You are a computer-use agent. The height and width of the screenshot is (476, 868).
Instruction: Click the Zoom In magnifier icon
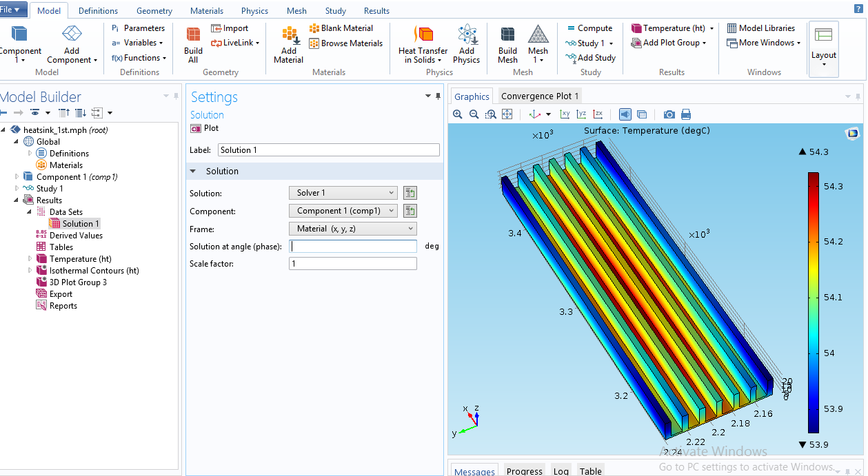coord(458,114)
